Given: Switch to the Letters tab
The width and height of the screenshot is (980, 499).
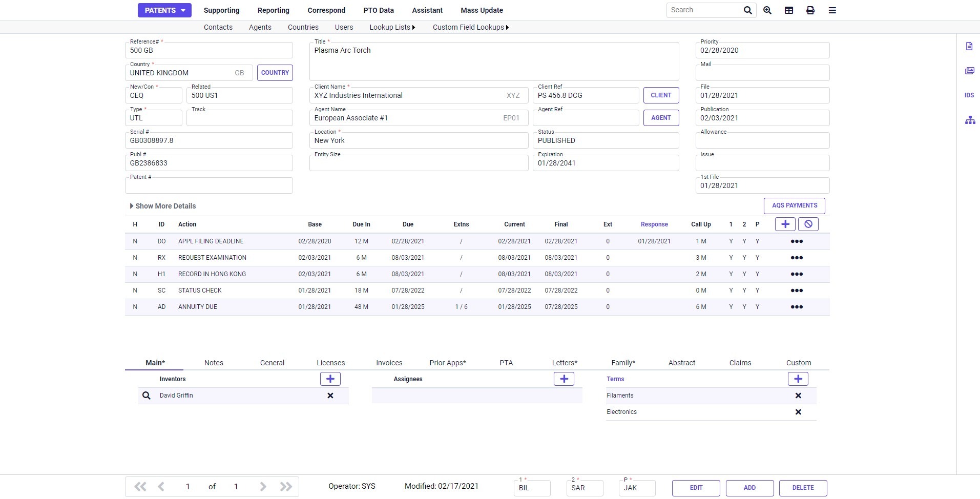Looking at the screenshot, I should point(565,363).
